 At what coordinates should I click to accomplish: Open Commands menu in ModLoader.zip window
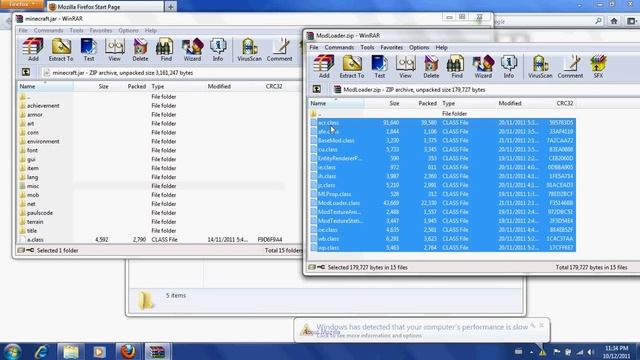339,47
